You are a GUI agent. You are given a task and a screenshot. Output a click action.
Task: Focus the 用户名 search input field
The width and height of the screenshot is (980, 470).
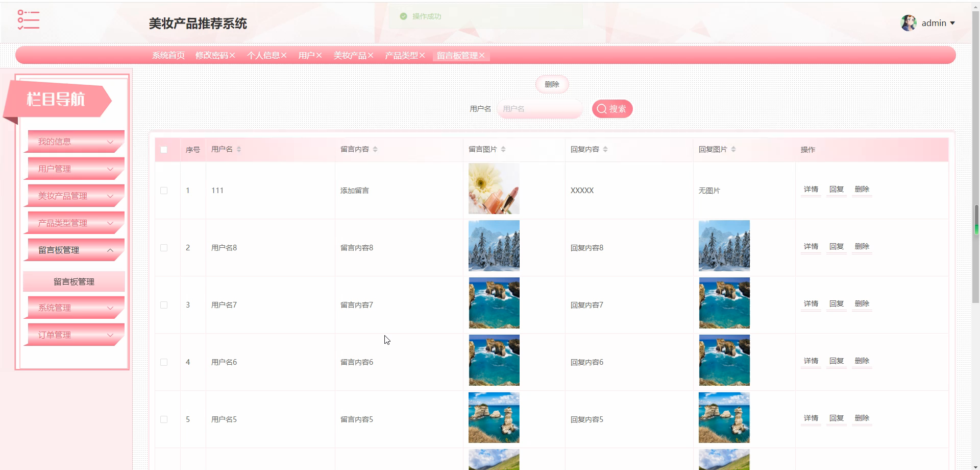point(539,109)
